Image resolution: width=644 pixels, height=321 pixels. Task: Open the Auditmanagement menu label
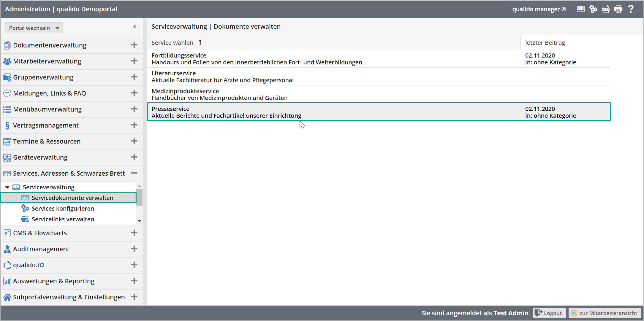pyautogui.click(x=41, y=249)
